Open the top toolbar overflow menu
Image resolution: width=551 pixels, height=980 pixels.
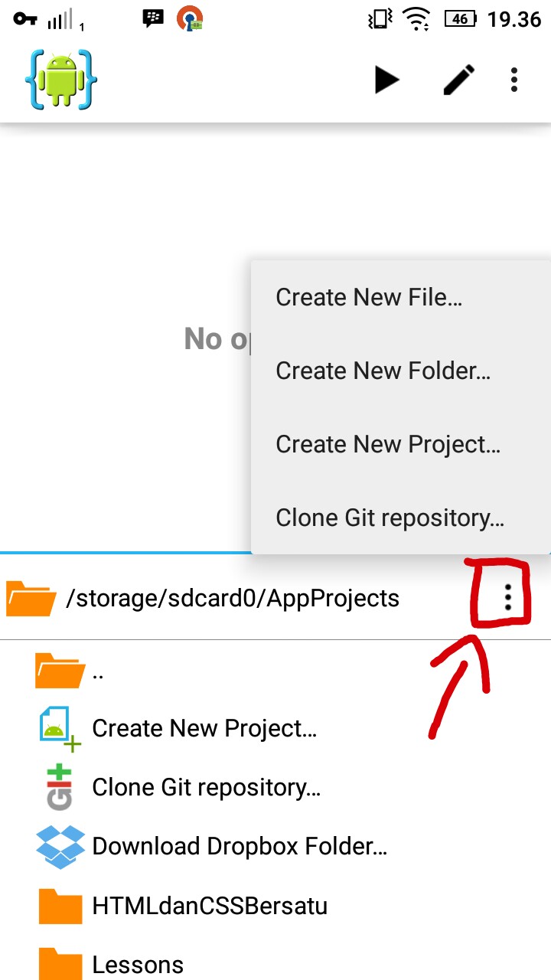coord(514,80)
